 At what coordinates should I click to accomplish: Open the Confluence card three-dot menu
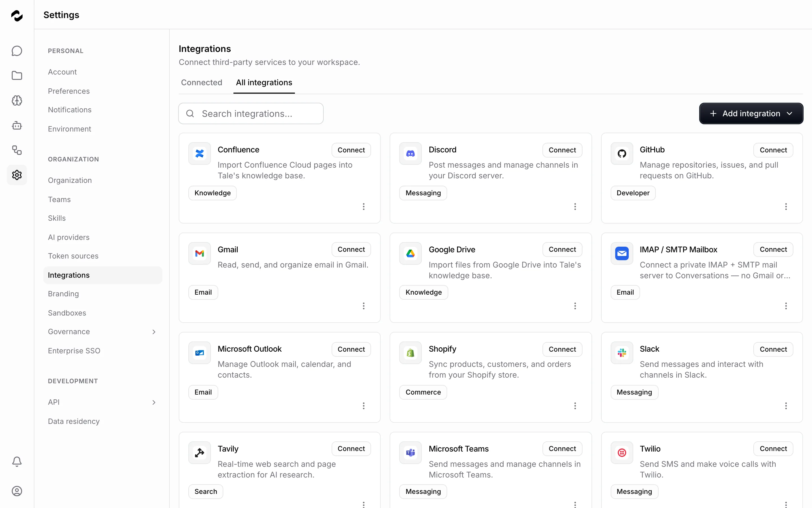click(x=363, y=206)
